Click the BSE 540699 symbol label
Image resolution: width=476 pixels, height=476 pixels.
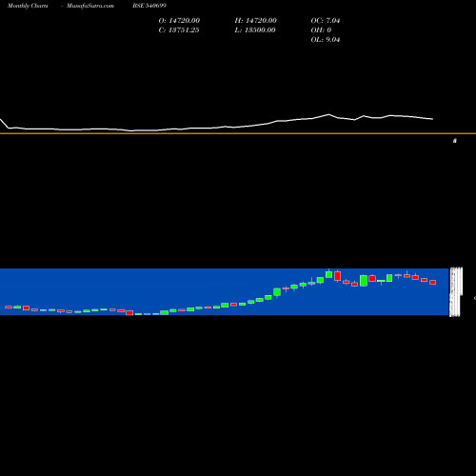tap(149, 6)
